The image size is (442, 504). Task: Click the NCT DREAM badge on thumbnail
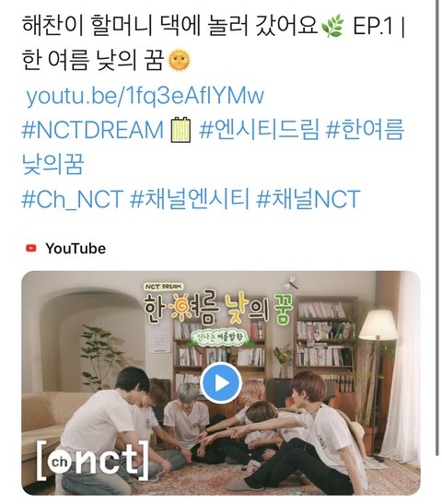162,287
